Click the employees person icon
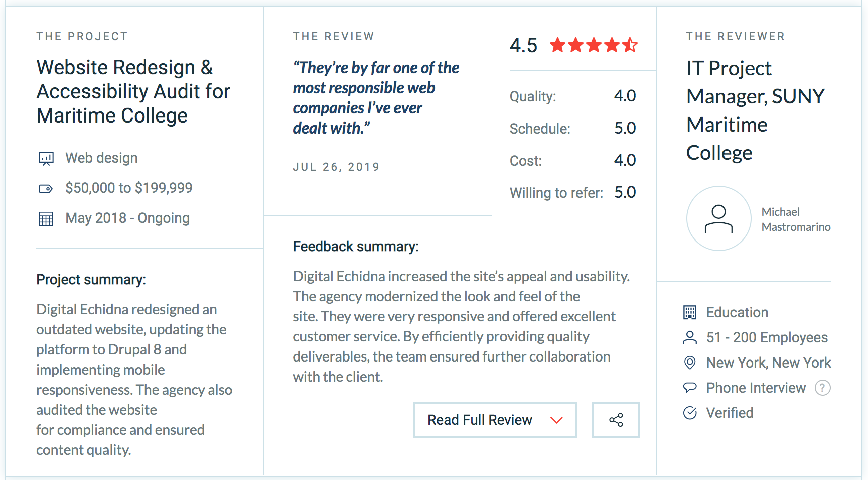This screenshot has width=868, height=480. point(690,337)
